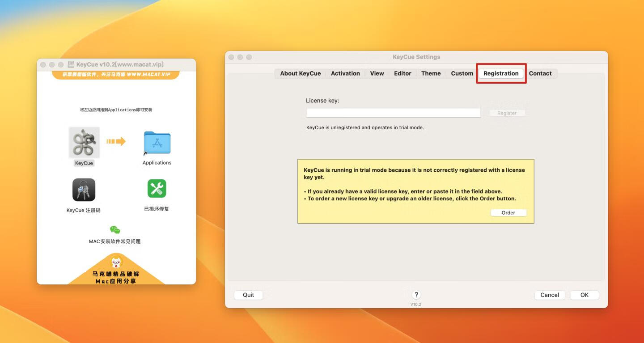Select the Registration tab
The height and width of the screenshot is (343, 644).
click(501, 73)
